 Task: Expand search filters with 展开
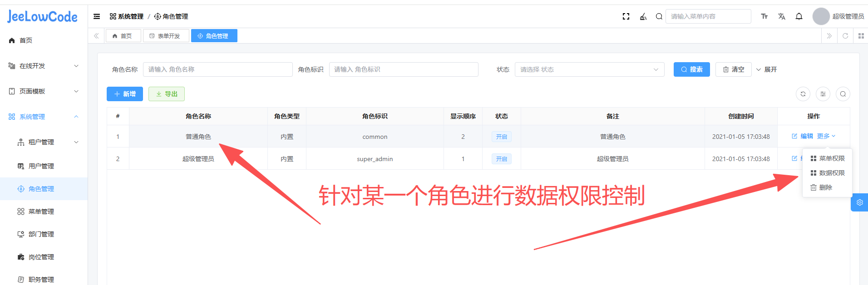[766, 69]
